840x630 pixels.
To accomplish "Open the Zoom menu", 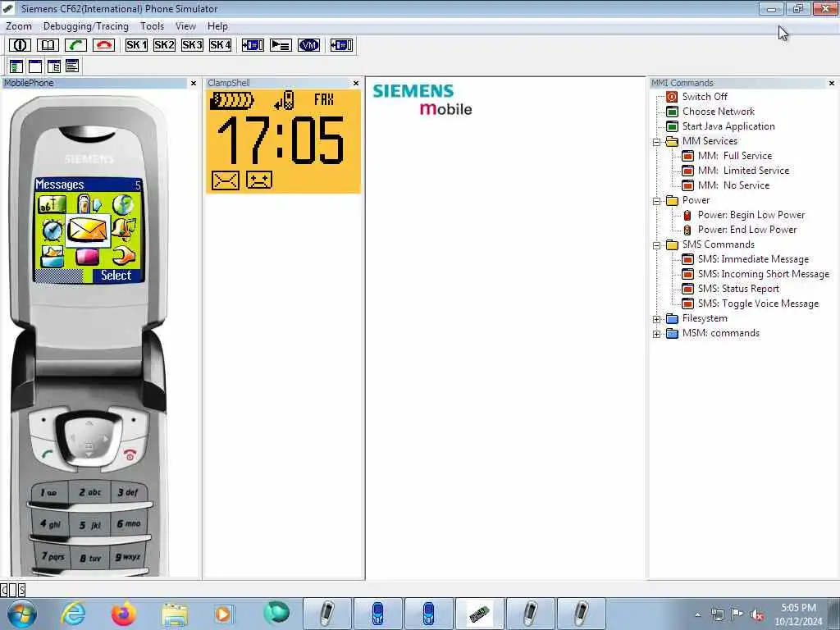I will point(19,26).
